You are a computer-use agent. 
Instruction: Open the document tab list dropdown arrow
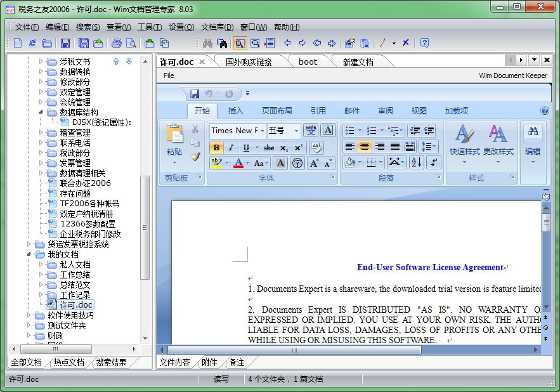coord(534,60)
